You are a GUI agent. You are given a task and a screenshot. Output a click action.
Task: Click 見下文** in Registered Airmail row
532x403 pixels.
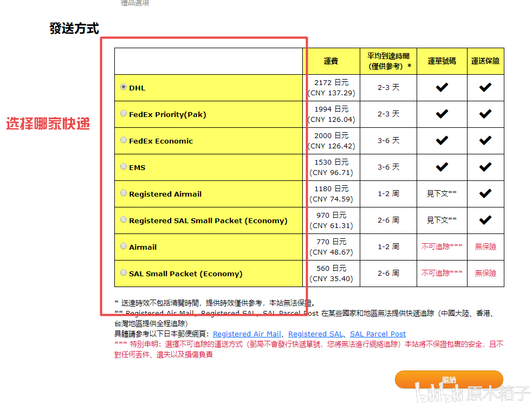tap(442, 193)
